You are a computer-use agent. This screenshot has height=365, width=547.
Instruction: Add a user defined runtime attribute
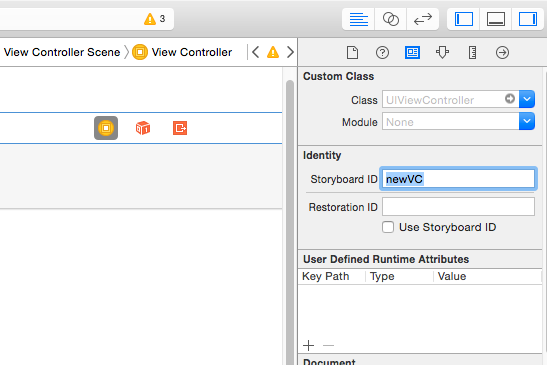coord(308,345)
